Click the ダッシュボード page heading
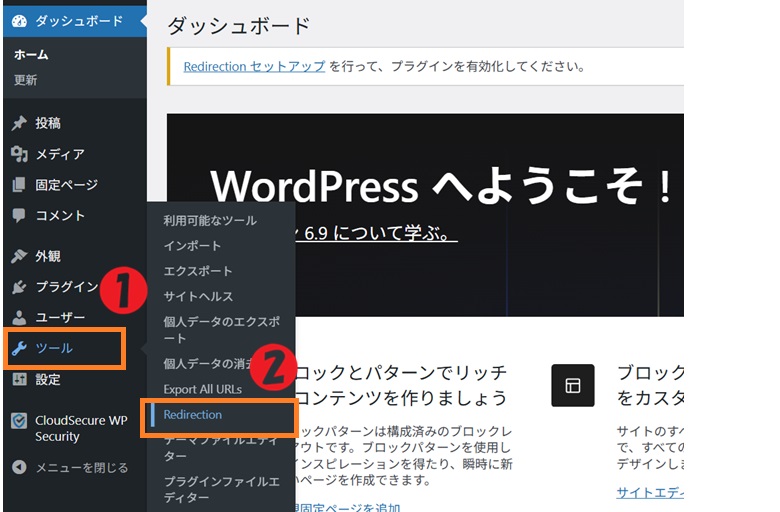 pyautogui.click(x=239, y=26)
